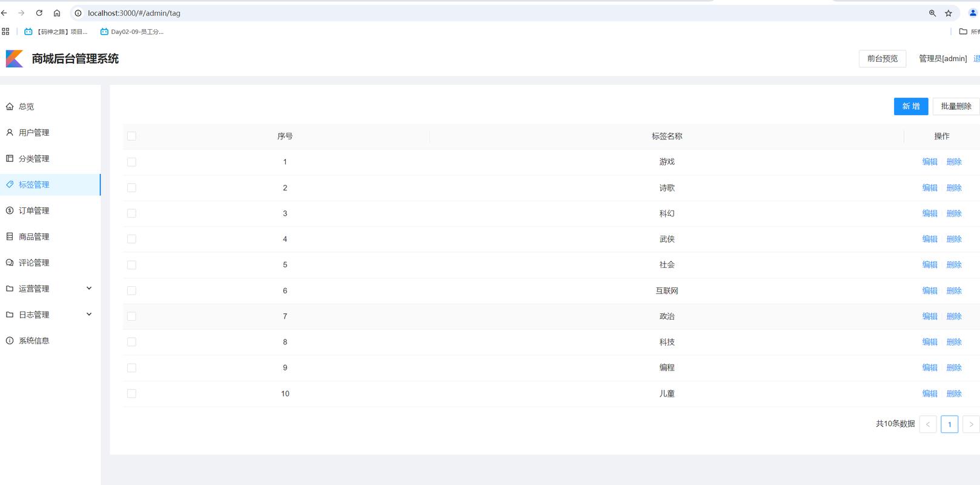Viewport: 980px width, 485px height.
Task: Check the box for the 儿童 row
Action: (x=131, y=393)
